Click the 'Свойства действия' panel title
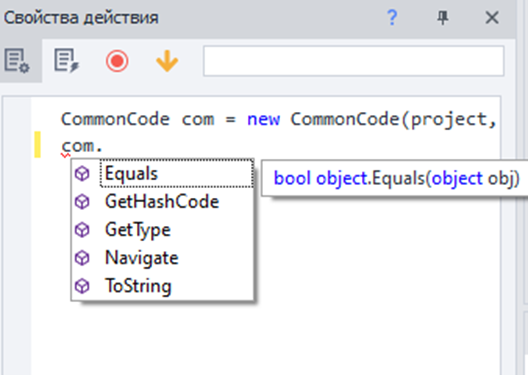The height and width of the screenshot is (375, 528). (81, 18)
